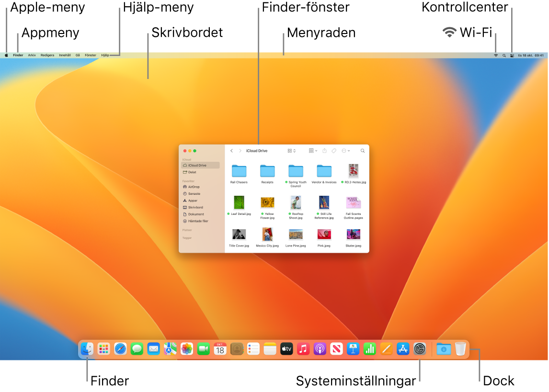This screenshot has height=392, width=549.
Task: Click the search magnifier in the Finder window
Action: pos(362,151)
